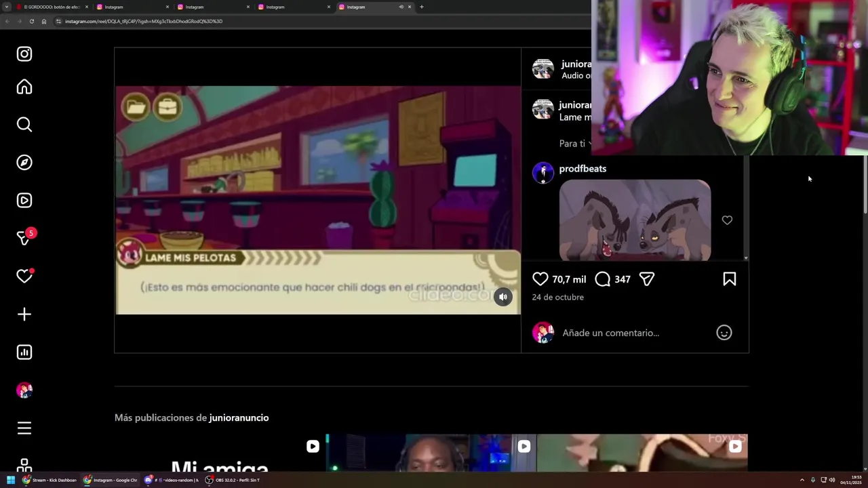Open the hyena GIF in prodfbeats' comment
Screen dimensions: 868x488
635,220
